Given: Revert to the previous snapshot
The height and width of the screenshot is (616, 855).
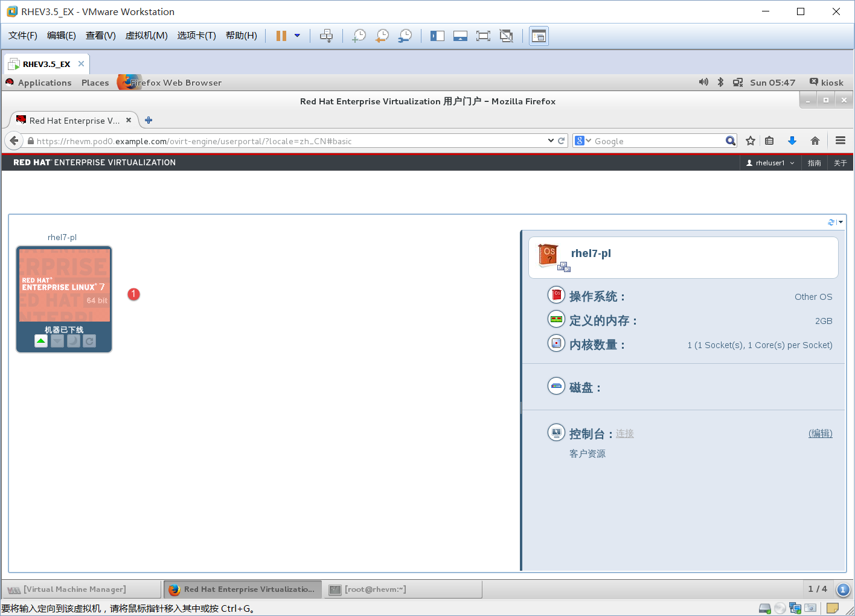Looking at the screenshot, I should click(x=382, y=36).
